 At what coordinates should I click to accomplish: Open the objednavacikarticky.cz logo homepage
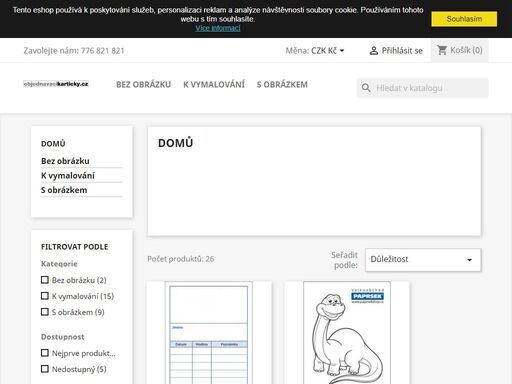point(56,84)
